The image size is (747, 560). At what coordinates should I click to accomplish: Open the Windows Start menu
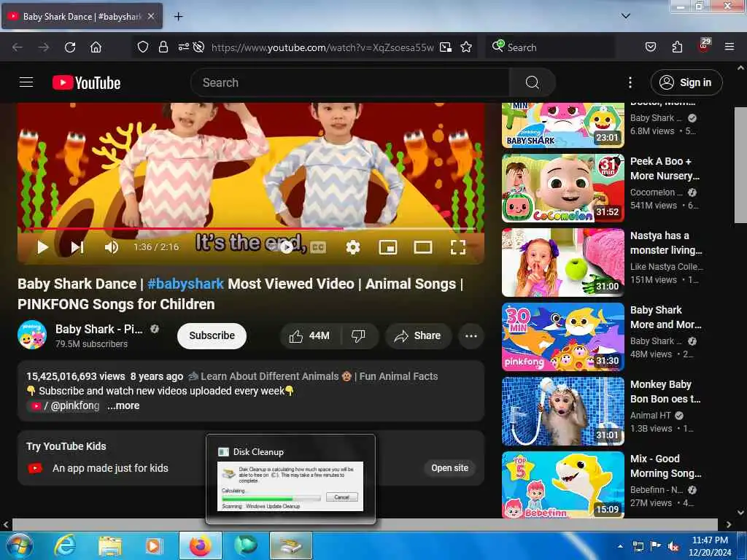(20, 545)
